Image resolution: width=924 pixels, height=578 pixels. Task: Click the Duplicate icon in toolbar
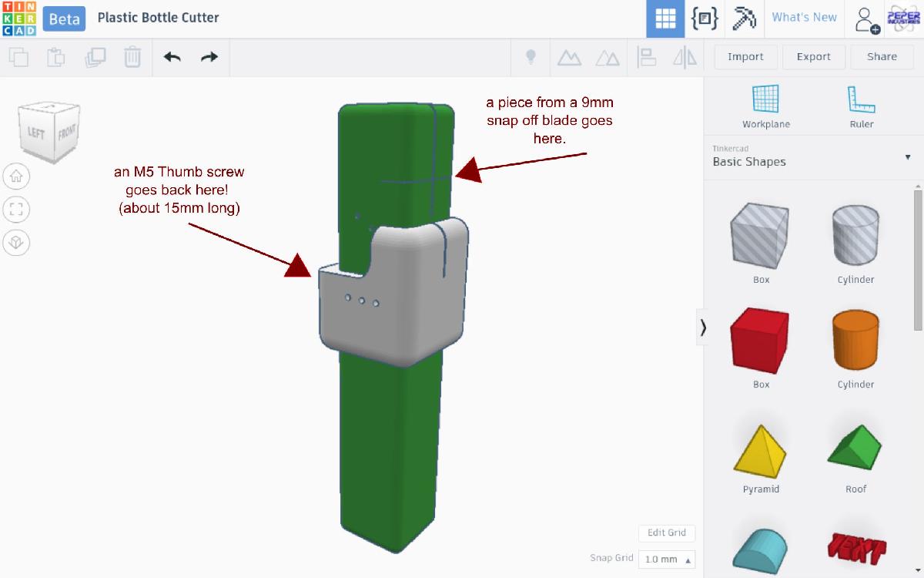[x=95, y=57]
